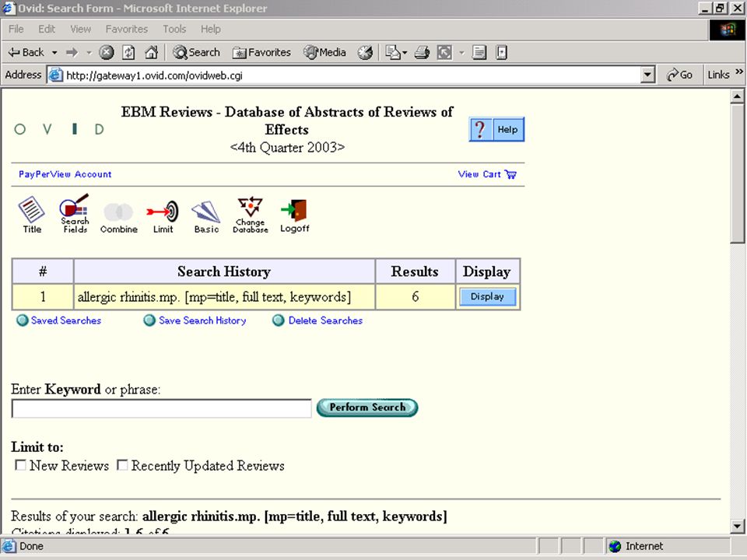Open the Edit icon dropdown arrow
This screenshot has width=747, height=560.
(x=461, y=52)
